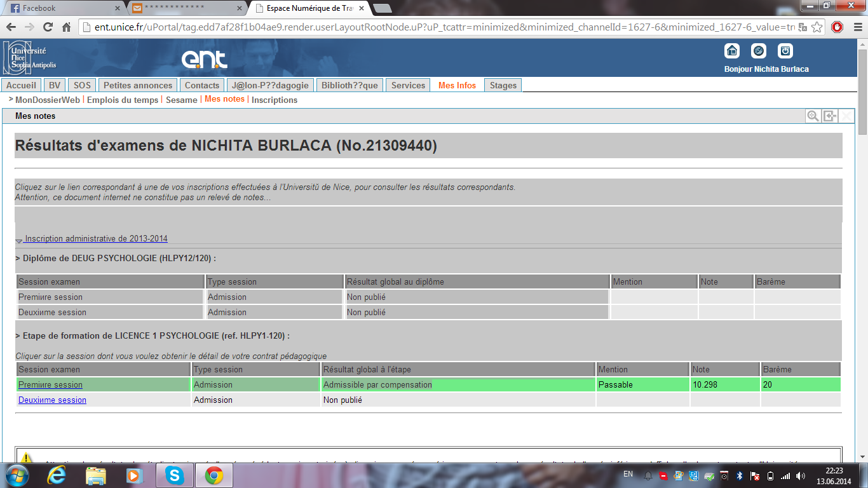Image resolution: width=868 pixels, height=488 pixels.
Task: Open the Accueil tab
Action: tap(22, 85)
